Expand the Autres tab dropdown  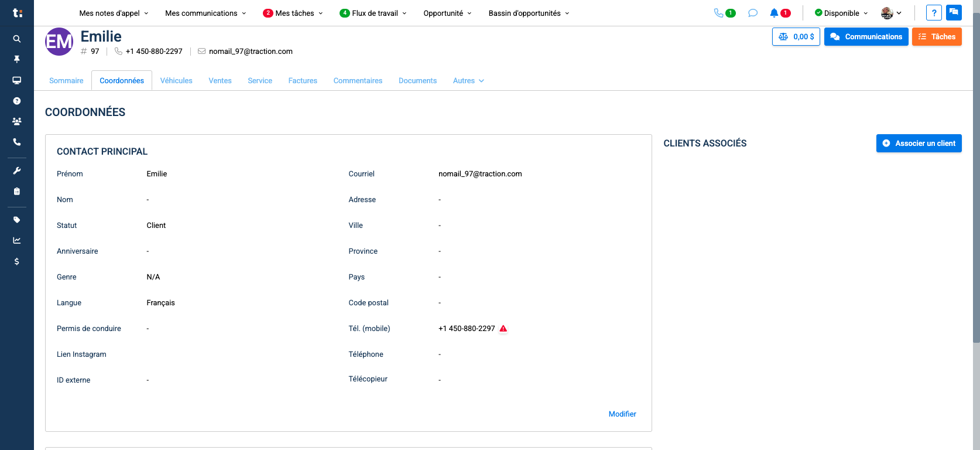[x=468, y=81]
